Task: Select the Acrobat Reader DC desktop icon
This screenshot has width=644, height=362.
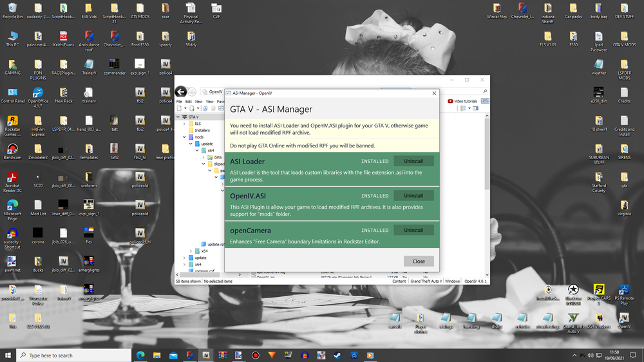Action: point(12,182)
